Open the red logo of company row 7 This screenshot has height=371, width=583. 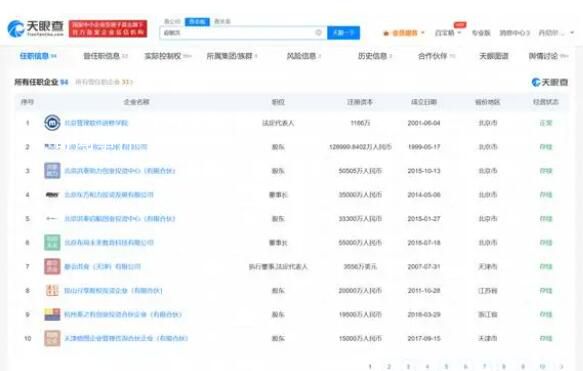[x=52, y=267]
